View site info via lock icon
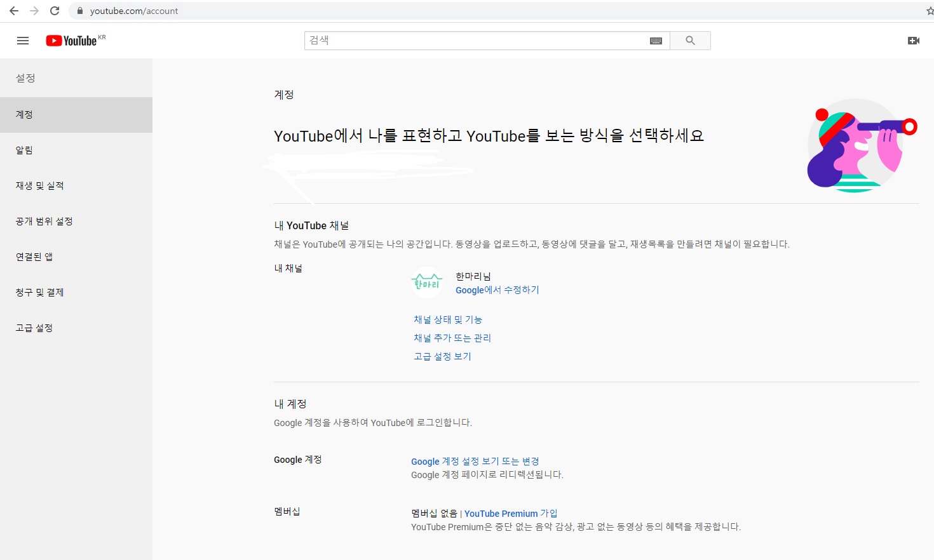 pyautogui.click(x=80, y=11)
